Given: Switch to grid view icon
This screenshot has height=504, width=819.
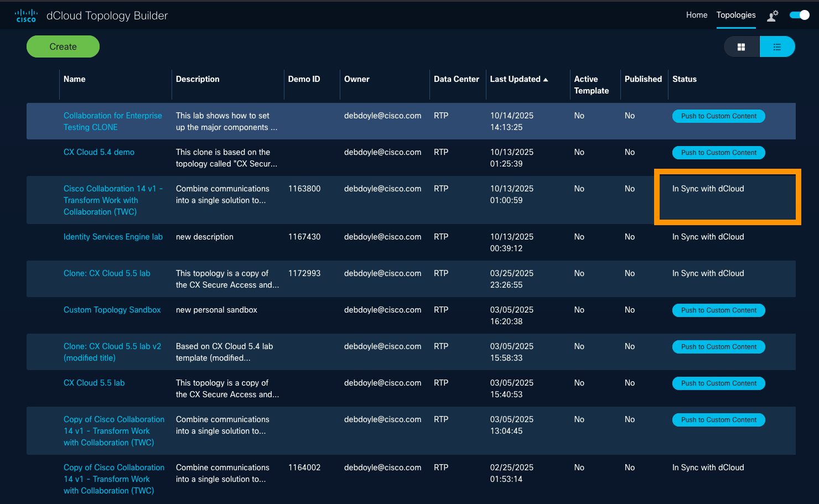Looking at the screenshot, I should tap(741, 47).
